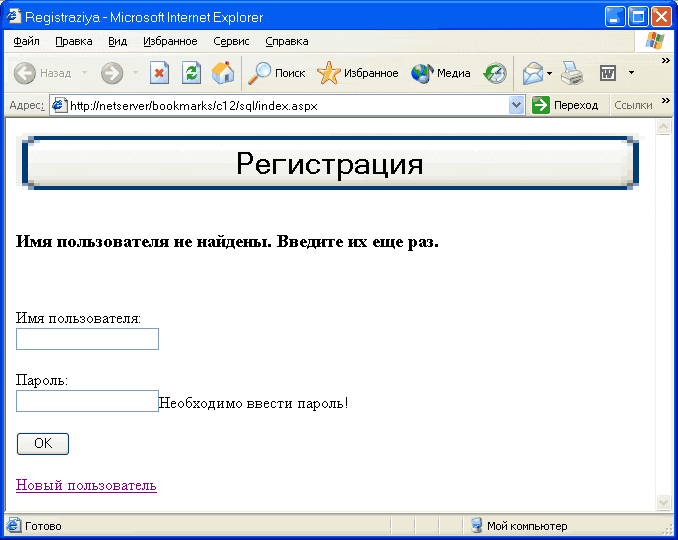This screenshot has height=540, width=678.
Task: Click the scrollbar down arrow
Action: pyautogui.click(x=663, y=502)
